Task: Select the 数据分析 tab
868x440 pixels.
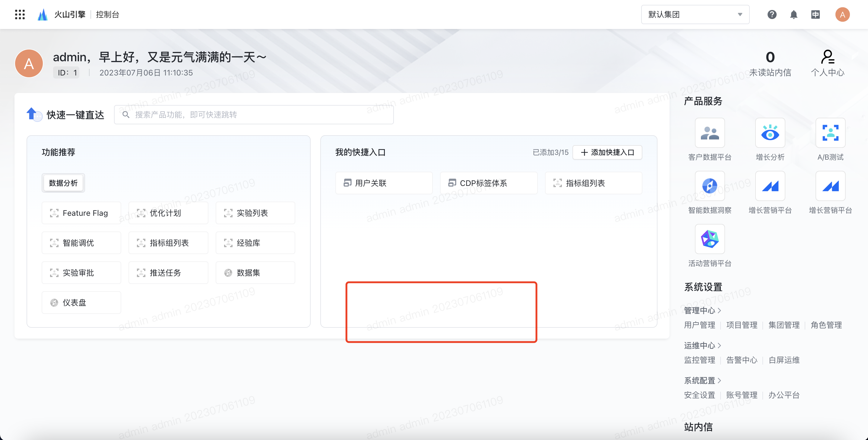Action: pos(63,183)
